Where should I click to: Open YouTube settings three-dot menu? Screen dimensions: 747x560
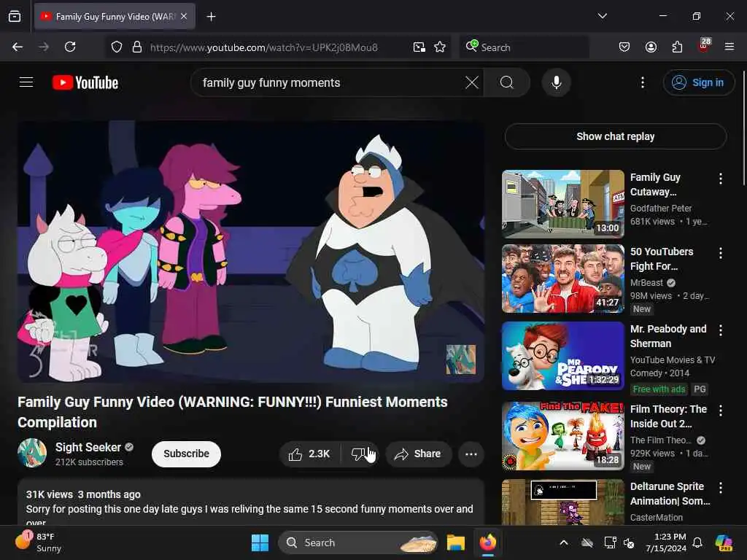pos(642,82)
